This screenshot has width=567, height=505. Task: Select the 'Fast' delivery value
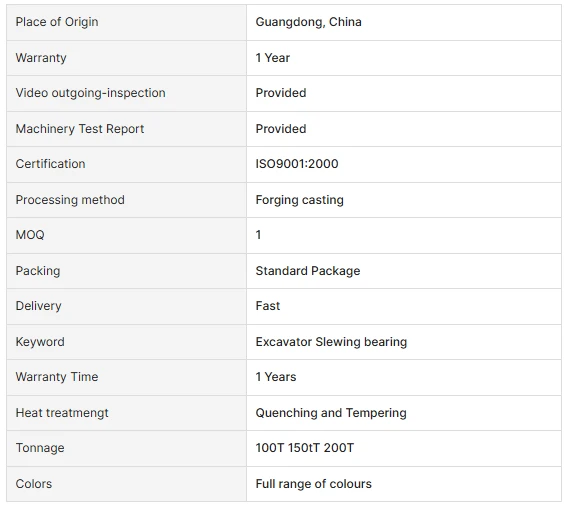coord(268,306)
